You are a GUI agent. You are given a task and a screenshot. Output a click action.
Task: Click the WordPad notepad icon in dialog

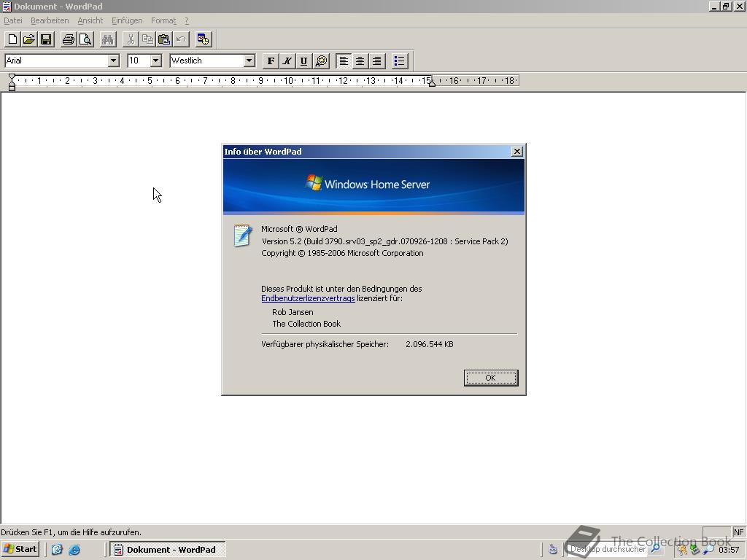[242, 236]
